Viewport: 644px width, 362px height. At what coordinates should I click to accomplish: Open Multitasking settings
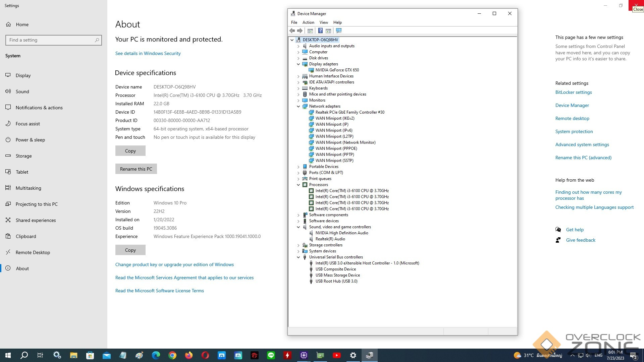coord(28,188)
